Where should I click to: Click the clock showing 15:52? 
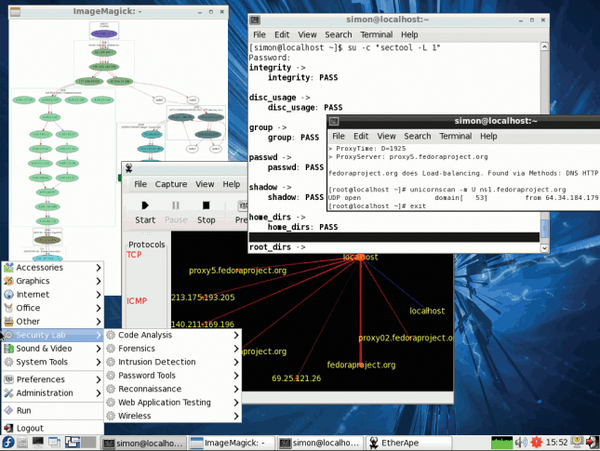558,441
